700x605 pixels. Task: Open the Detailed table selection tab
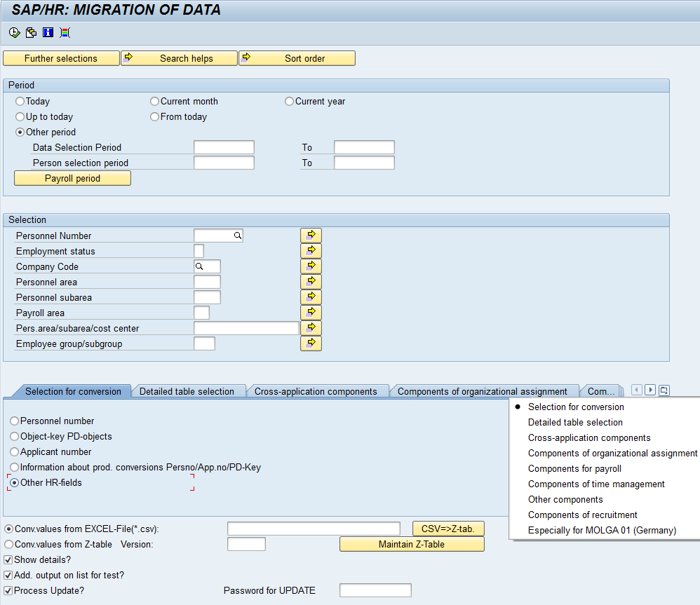pos(187,391)
